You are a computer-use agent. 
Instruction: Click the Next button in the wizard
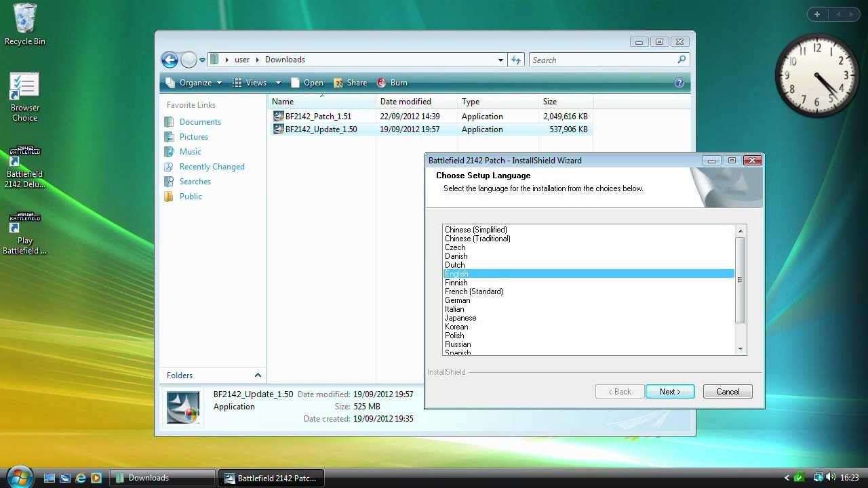(x=670, y=391)
